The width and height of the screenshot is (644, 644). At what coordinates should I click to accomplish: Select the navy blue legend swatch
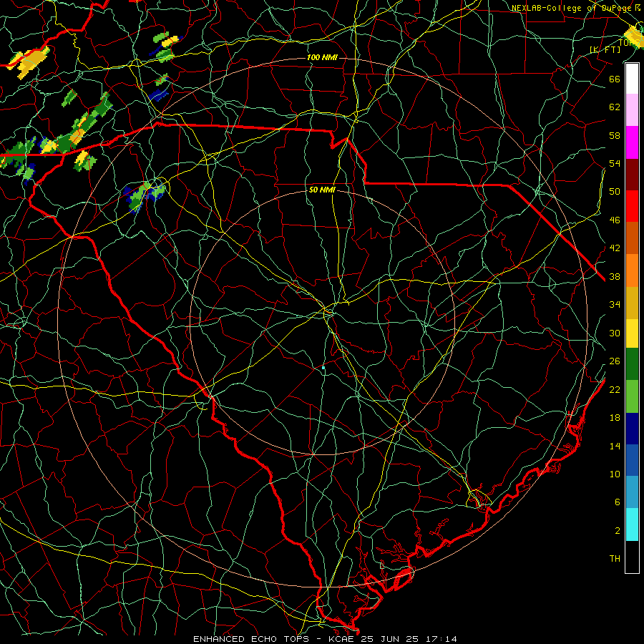pos(632,429)
